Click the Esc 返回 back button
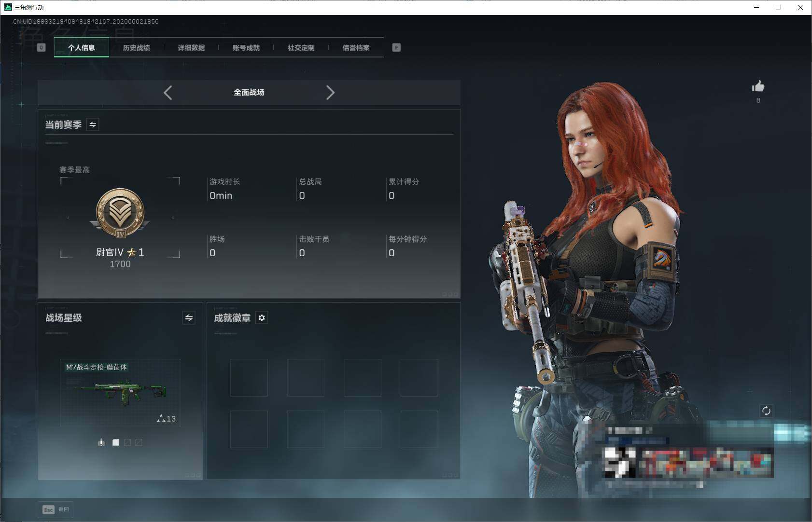This screenshot has width=812, height=522. (x=56, y=509)
